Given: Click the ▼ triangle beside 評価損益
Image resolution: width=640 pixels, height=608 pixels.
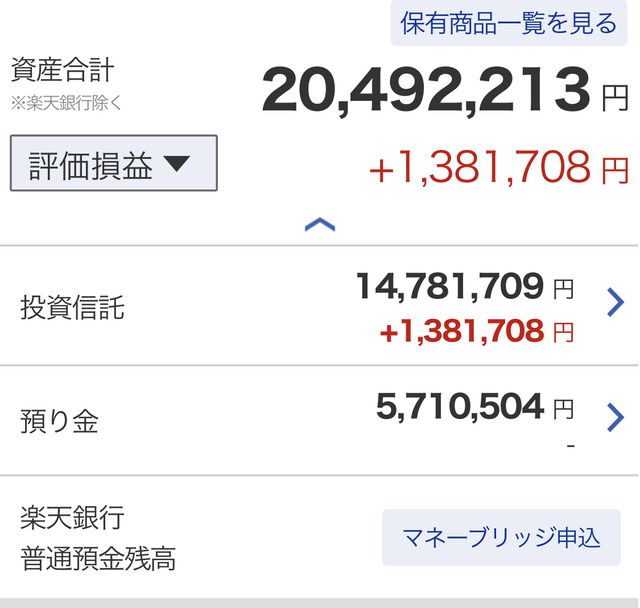Looking at the screenshot, I should 176,164.
